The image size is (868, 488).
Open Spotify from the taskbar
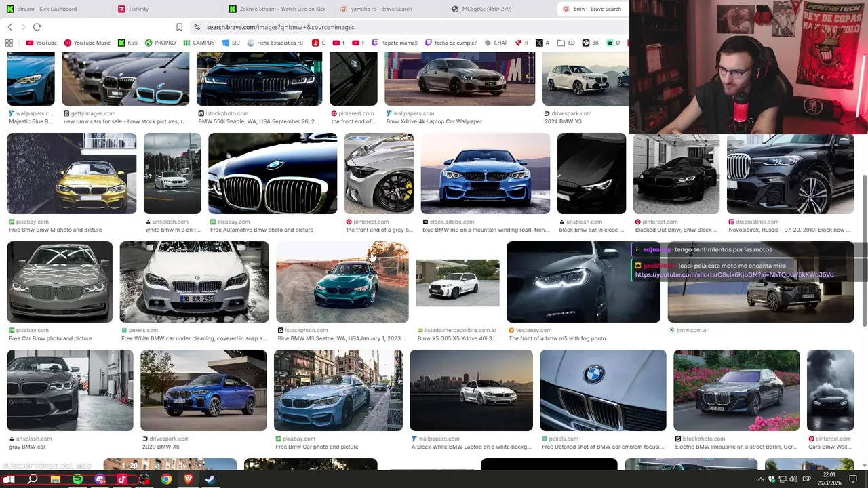click(x=78, y=479)
